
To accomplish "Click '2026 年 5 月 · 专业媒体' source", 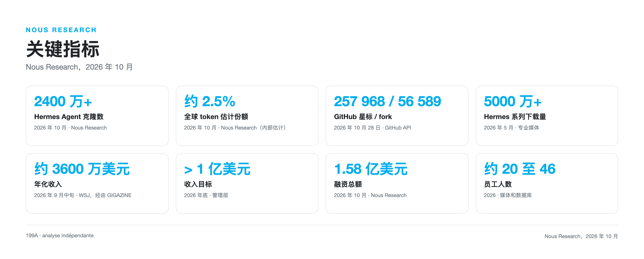I will pyautogui.click(x=511, y=128).
